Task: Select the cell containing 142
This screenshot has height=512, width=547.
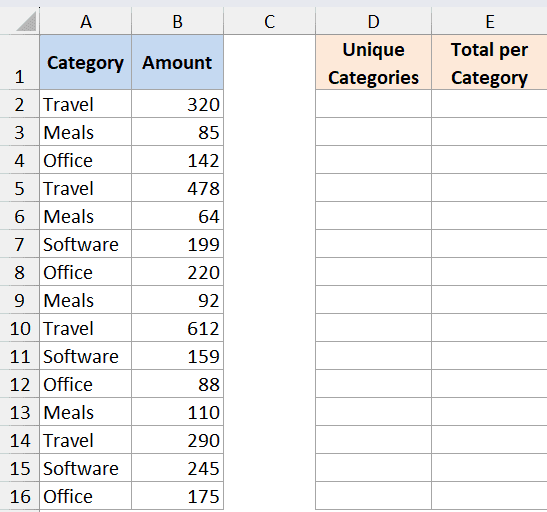Action: (177, 160)
